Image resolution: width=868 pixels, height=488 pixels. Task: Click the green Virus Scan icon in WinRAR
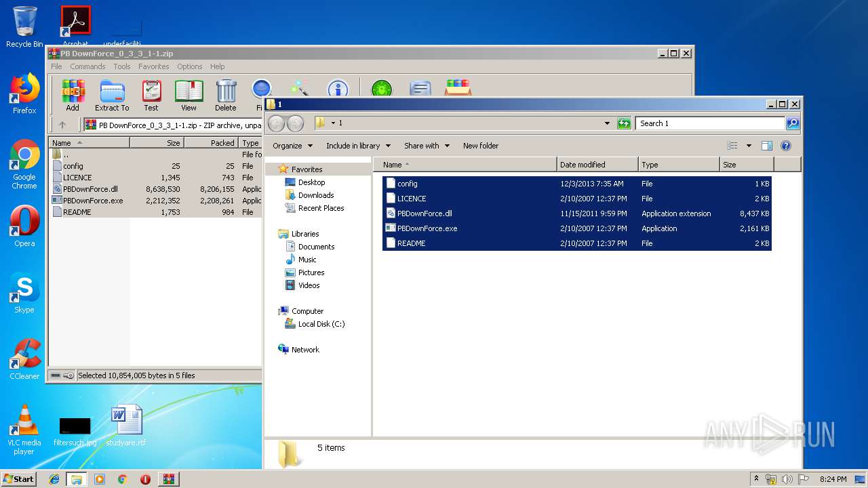[x=382, y=88]
